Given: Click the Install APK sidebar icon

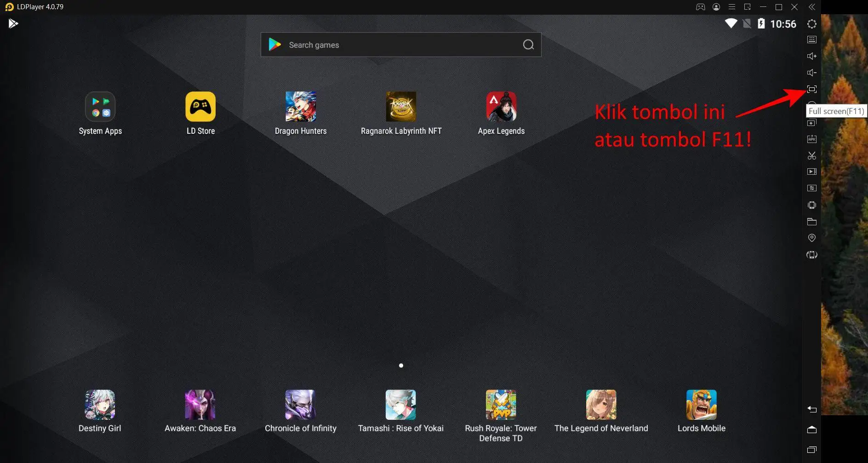Looking at the screenshot, I should click(812, 139).
